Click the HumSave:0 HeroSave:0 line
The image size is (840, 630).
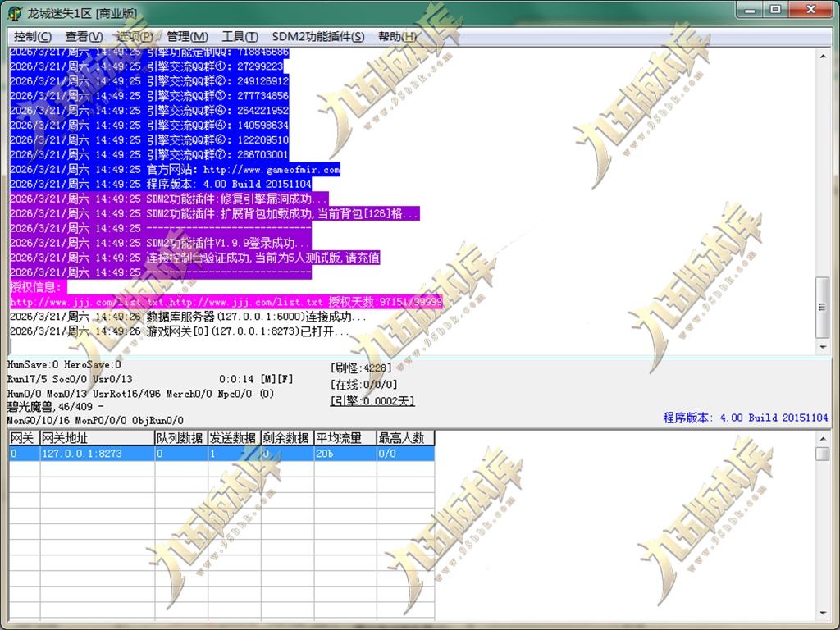64,365
